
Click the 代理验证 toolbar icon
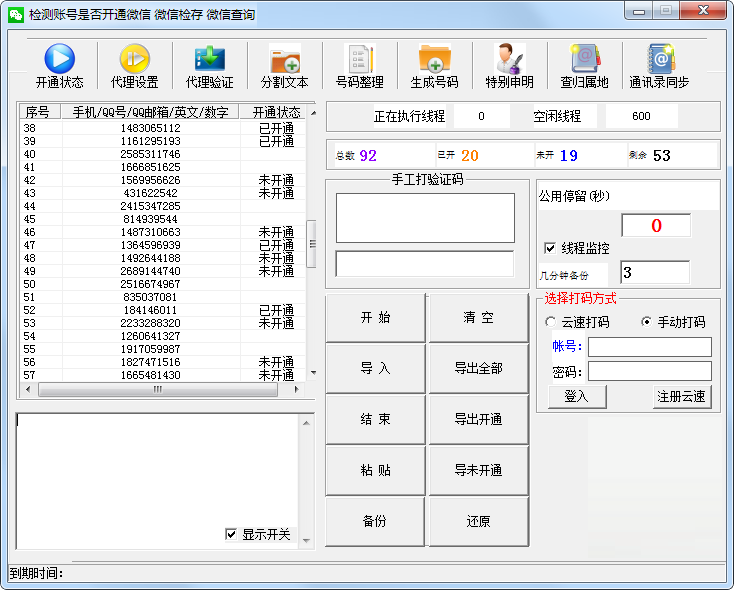click(209, 59)
